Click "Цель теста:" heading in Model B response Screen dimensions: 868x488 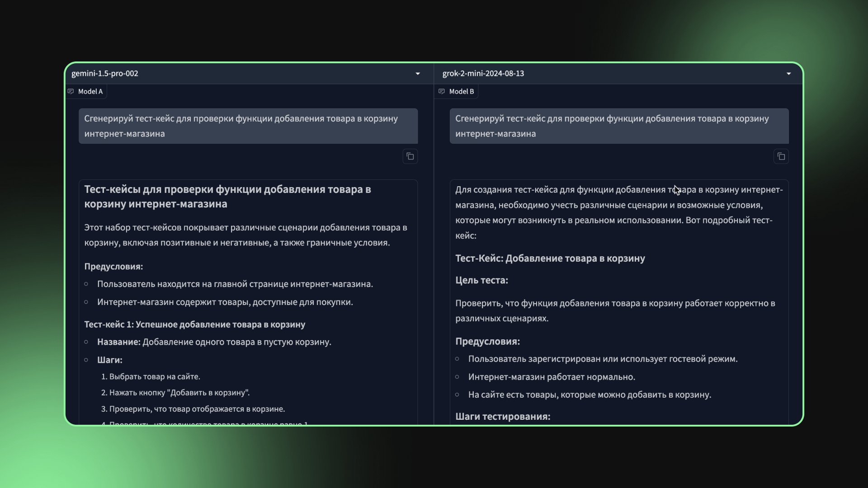click(481, 280)
